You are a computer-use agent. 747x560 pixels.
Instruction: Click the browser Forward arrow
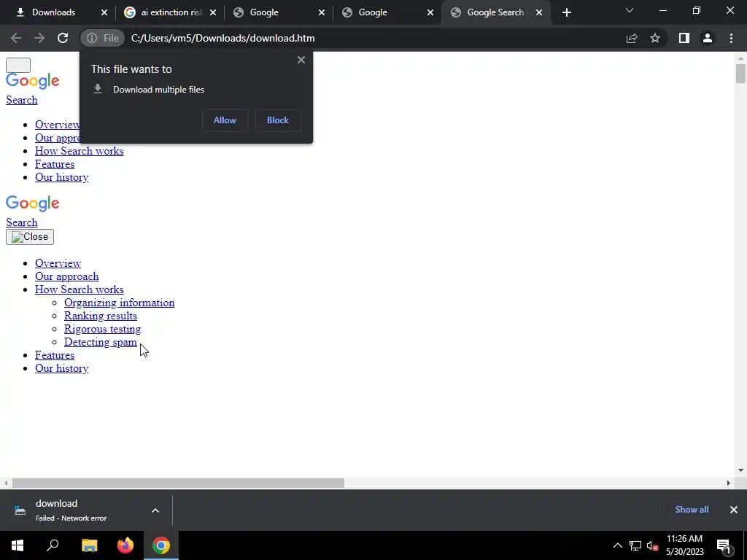(x=39, y=38)
